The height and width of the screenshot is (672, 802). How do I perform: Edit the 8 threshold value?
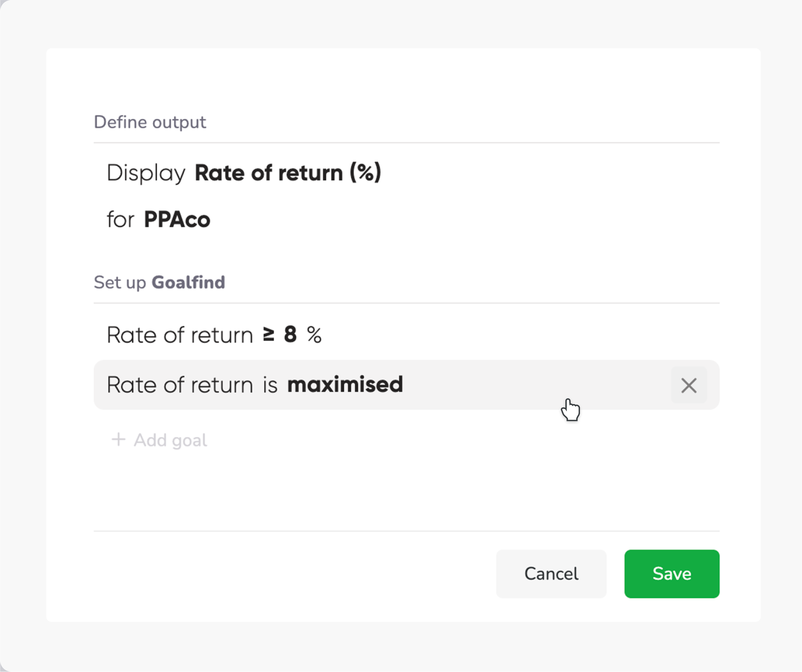click(290, 334)
